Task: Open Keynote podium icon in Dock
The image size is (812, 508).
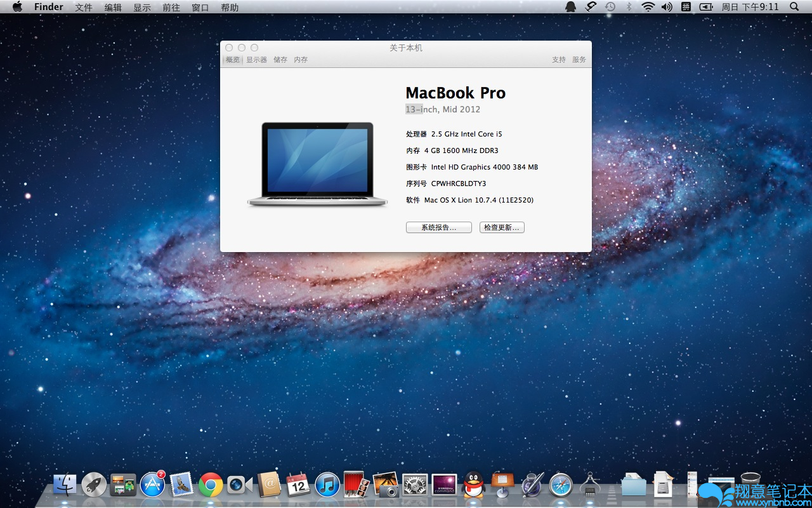Action: point(502,485)
